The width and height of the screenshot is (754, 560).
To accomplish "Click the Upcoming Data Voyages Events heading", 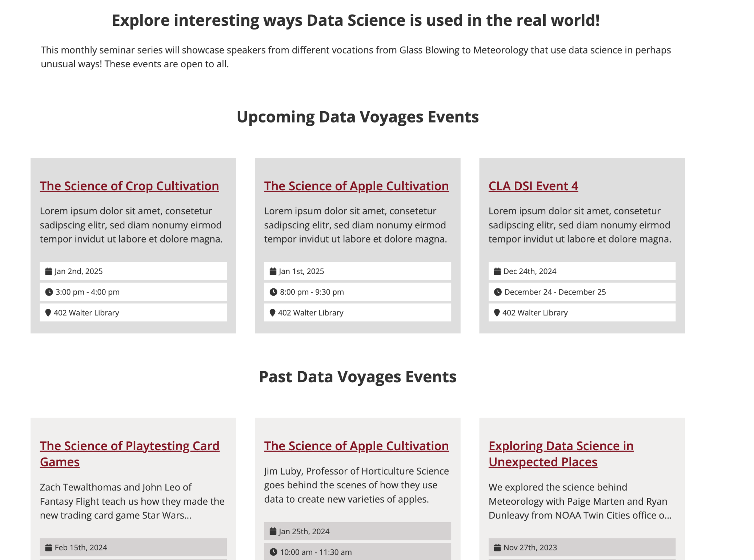I will 358,117.
